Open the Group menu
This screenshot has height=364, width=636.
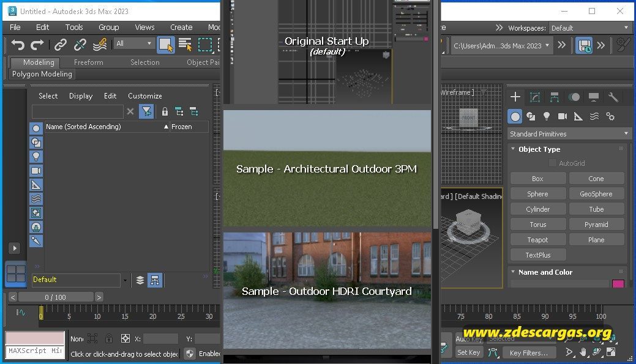coord(109,27)
